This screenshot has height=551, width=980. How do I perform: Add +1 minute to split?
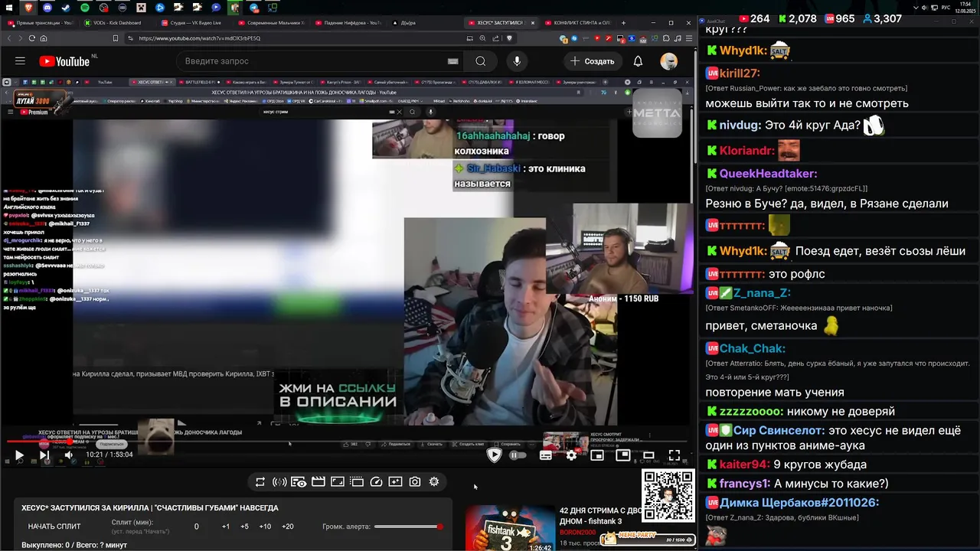click(226, 527)
